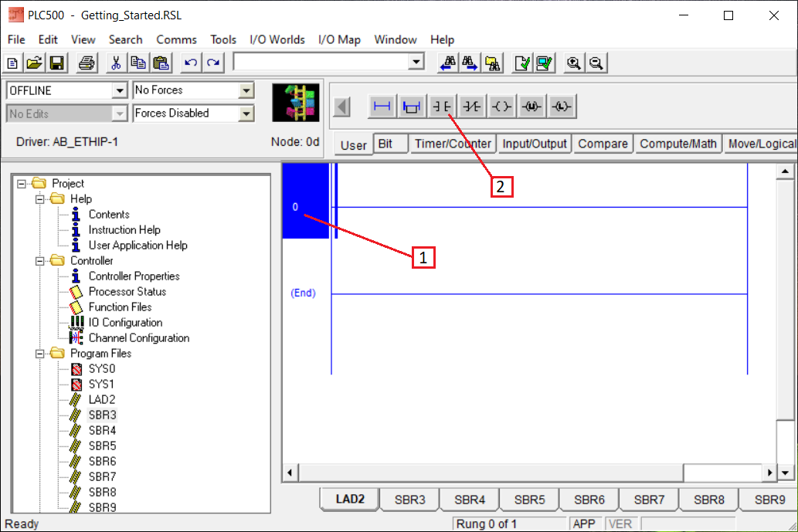Image resolution: width=798 pixels, height=532 pixels.
Task: Open IO Configuration in project tree
Action: tap(125, 323)
